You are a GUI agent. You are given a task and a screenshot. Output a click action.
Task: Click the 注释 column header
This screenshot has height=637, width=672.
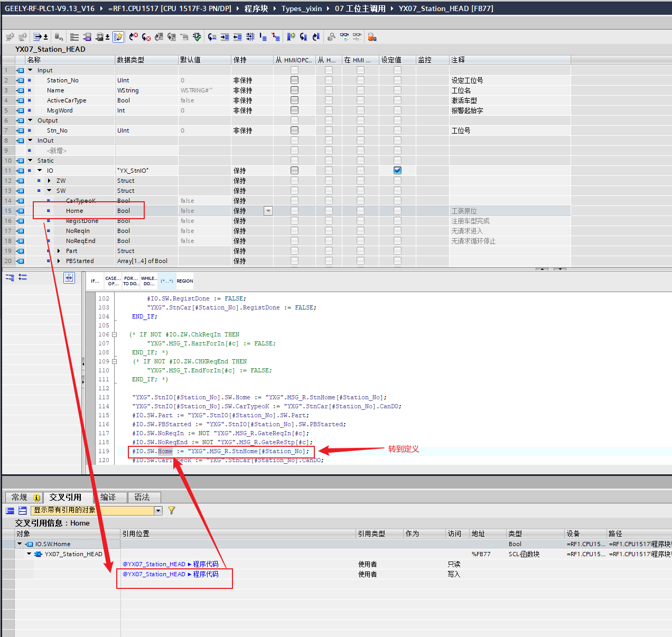(x=458, y=60)
